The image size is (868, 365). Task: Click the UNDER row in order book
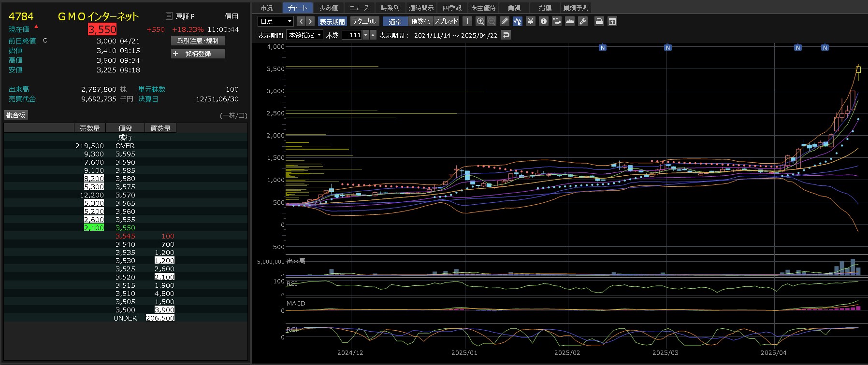click(126, 318)
